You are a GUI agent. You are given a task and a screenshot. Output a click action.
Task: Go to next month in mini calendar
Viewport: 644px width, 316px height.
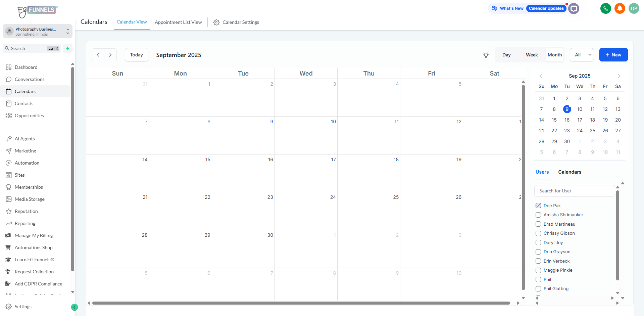click(619, 76)
